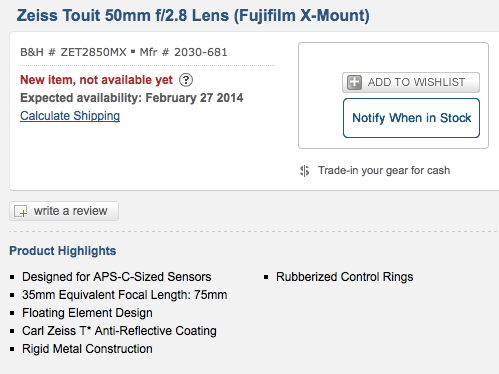This screenshot has width=499, height=374.
Task: Add the lens to wishlist
Action: (x=411, y=82)
